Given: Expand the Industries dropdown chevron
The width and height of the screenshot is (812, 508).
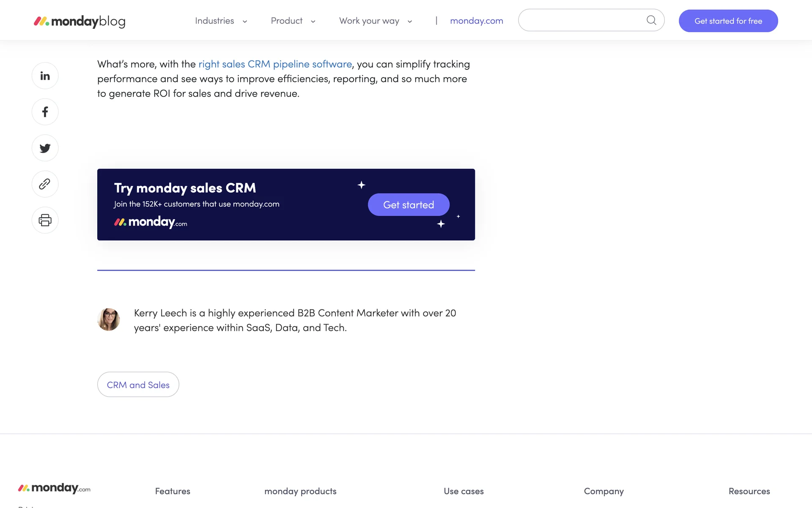Looking at the screenshot, I should (x=245, y=22).
